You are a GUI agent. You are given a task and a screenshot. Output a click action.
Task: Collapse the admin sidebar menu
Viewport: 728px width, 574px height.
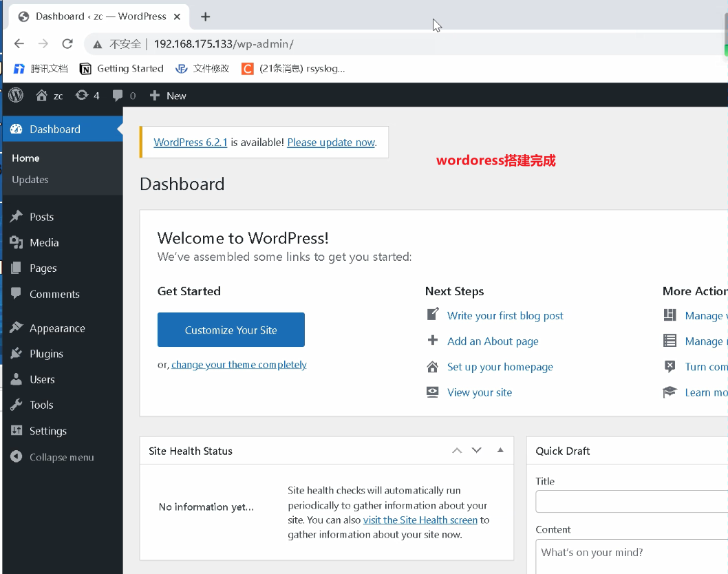52,457
